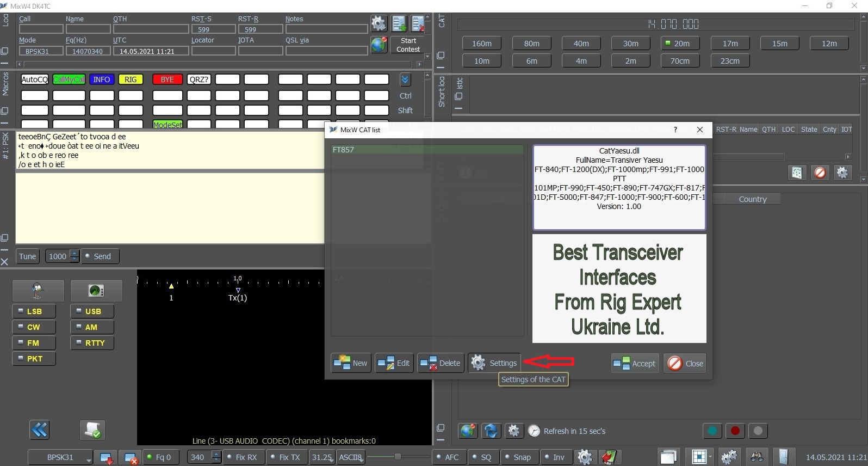This screenshot has height=466, width=868.
Task: Expand macros with the double down arrow
Action: tap(405, 80)
